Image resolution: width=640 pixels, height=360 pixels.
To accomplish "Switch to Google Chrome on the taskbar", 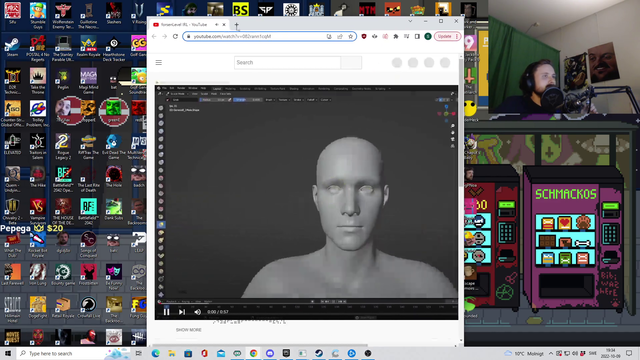I will pyautogui.click(x=253, y=353).
